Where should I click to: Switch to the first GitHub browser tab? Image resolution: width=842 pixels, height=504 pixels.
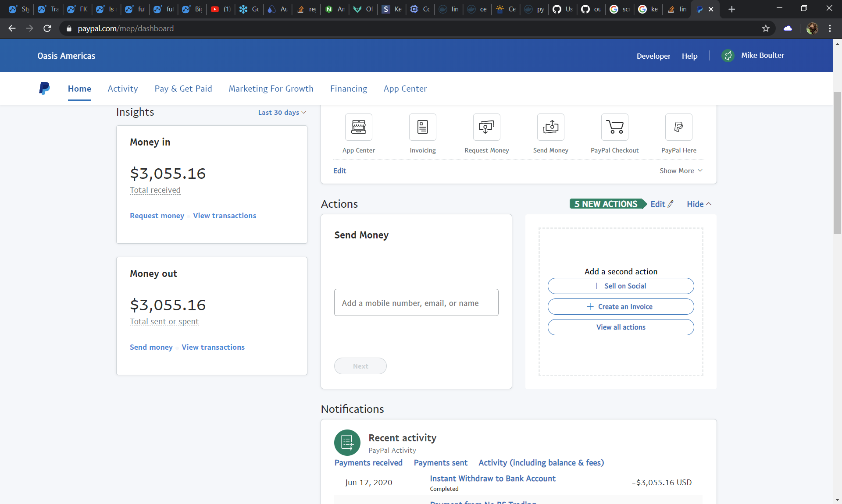point(563,9)
